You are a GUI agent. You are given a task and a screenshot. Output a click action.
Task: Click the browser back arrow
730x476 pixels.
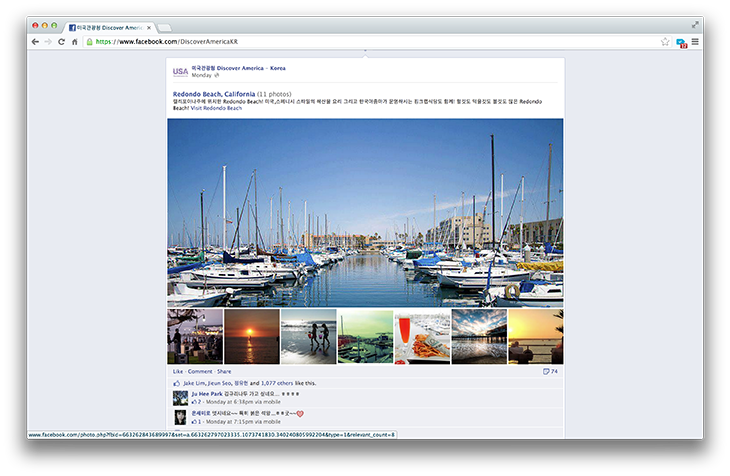point(35,42)
